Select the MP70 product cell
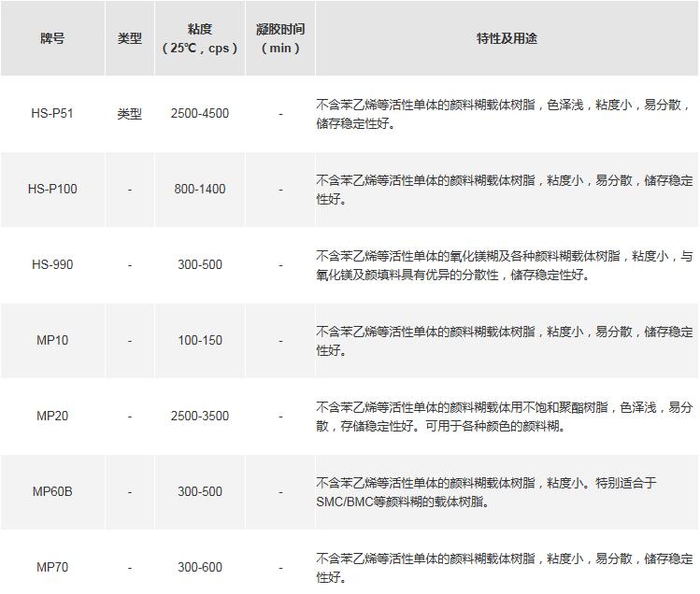The image size is (700, 594). (x=52, y=568)
